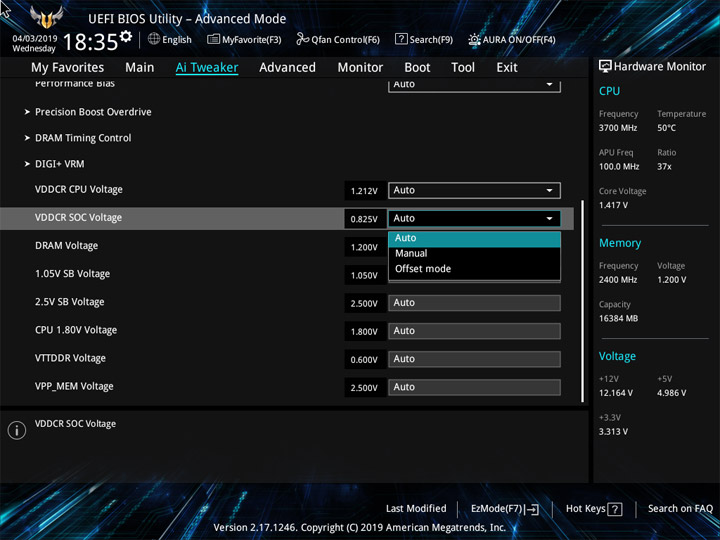Click Last Modified button
The image size is (720, 540).
click(416, 509)
